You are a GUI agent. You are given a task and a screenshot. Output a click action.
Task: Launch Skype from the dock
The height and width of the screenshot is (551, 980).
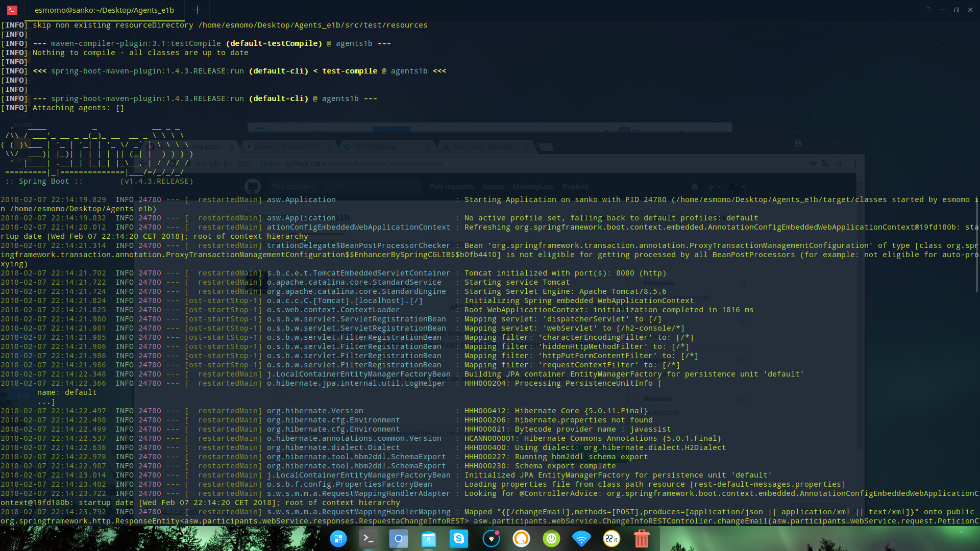[459, 538]
